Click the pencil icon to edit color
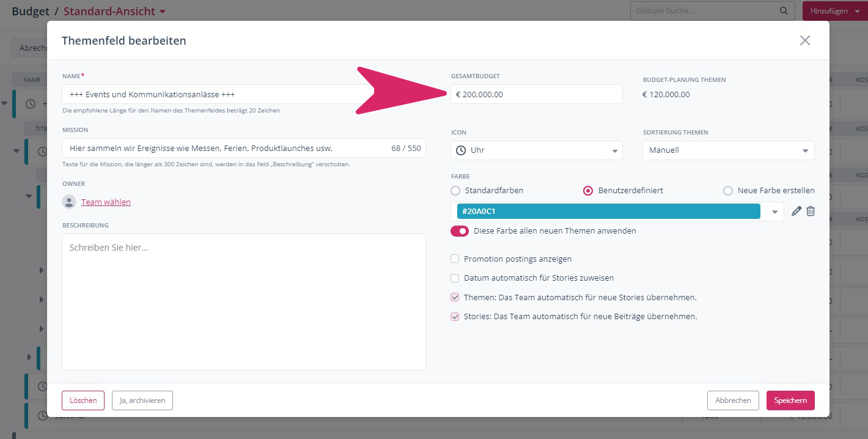868x439 pixels. point(796,211)
